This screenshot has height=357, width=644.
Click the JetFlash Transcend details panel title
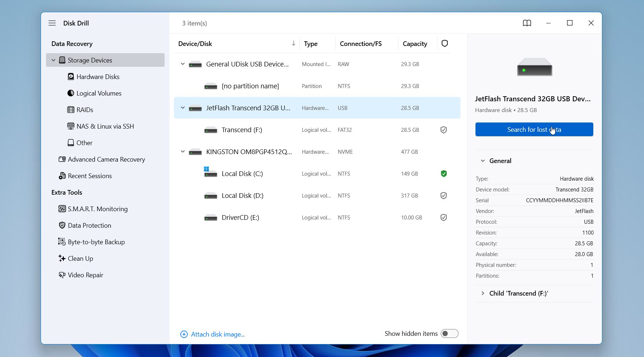pos(533,99)
